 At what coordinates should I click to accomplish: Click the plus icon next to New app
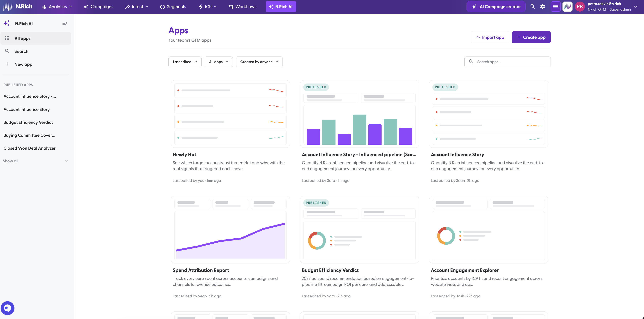pos(7,64)
